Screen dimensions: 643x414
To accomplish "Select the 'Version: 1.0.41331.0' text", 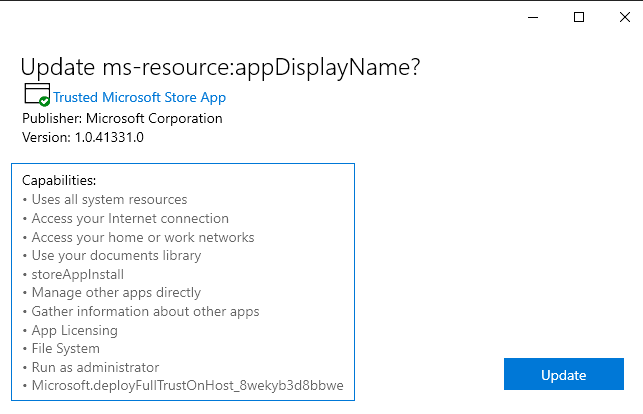I will pyautogui.click(x=83, y=137).
